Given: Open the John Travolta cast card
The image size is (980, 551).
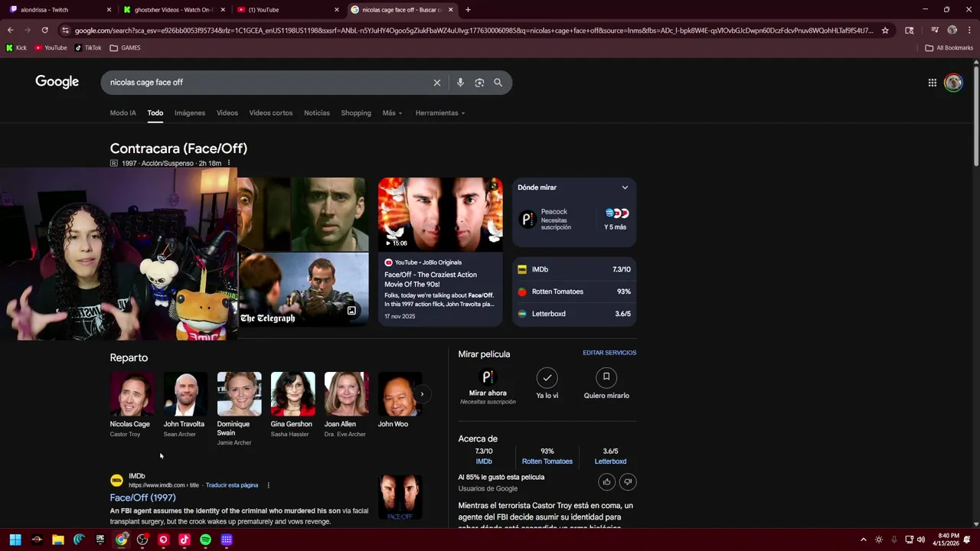Looking at the screenshot, I should (185, 406).
